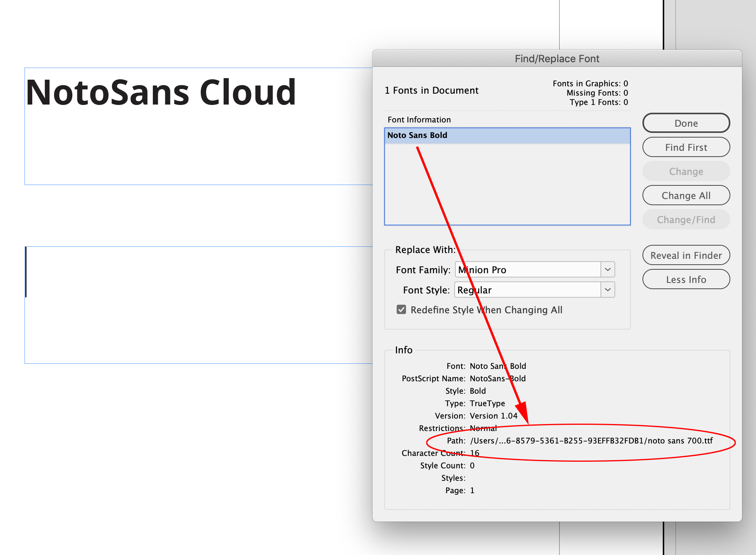This screenshot has width=756, height=555.
Task: Click the Change button
Action: point(686,171)
